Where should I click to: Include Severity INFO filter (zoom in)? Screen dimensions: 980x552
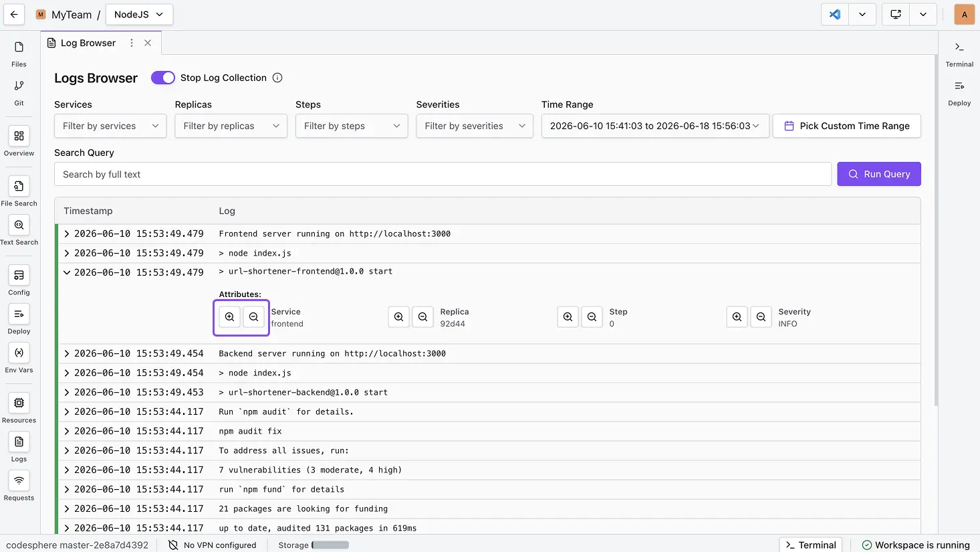coord(737,317)
